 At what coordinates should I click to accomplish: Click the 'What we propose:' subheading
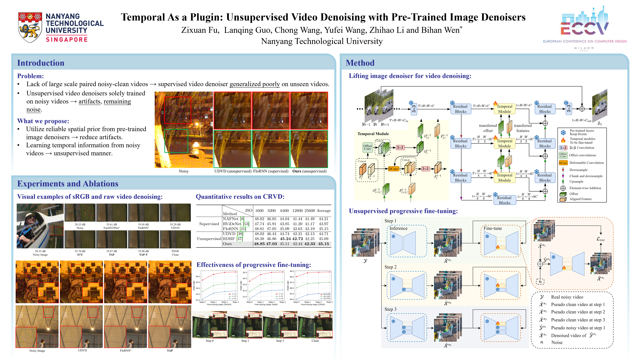click(x=43, y=121)
